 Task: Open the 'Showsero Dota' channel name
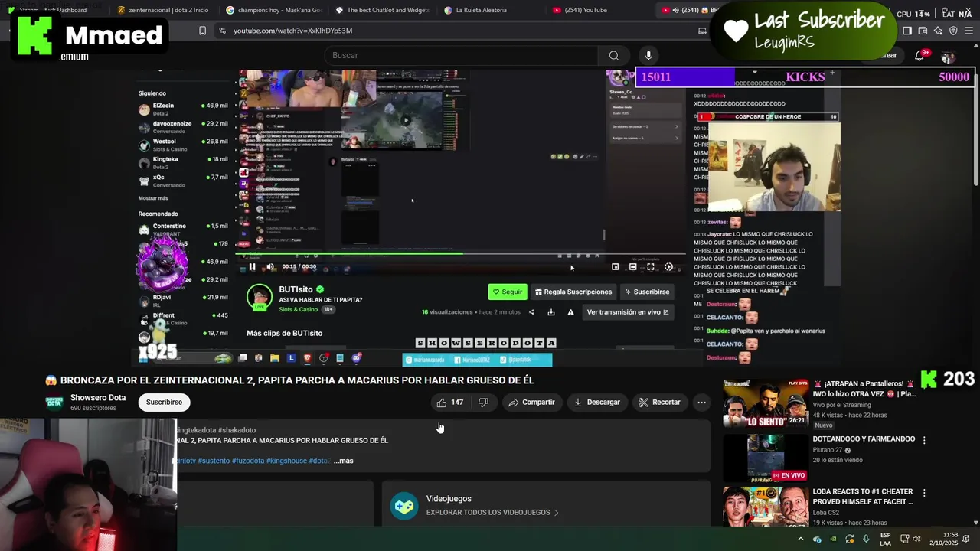(x=98, y=398)
